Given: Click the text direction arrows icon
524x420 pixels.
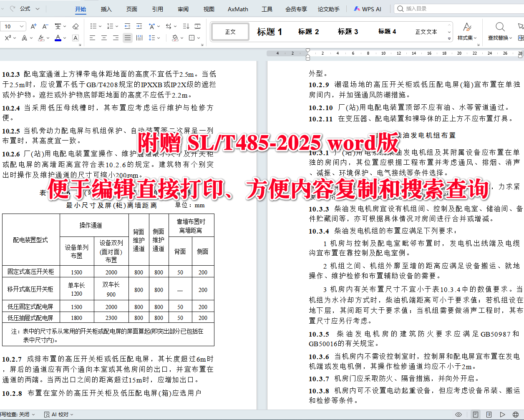Looking at the screenshot, I should coord(168,26).
